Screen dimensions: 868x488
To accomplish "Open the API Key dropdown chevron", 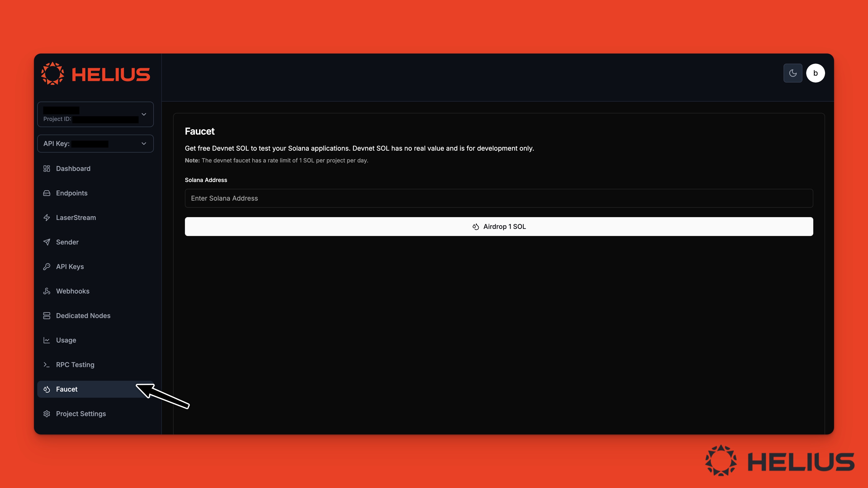I will click(x=144, y=144).
